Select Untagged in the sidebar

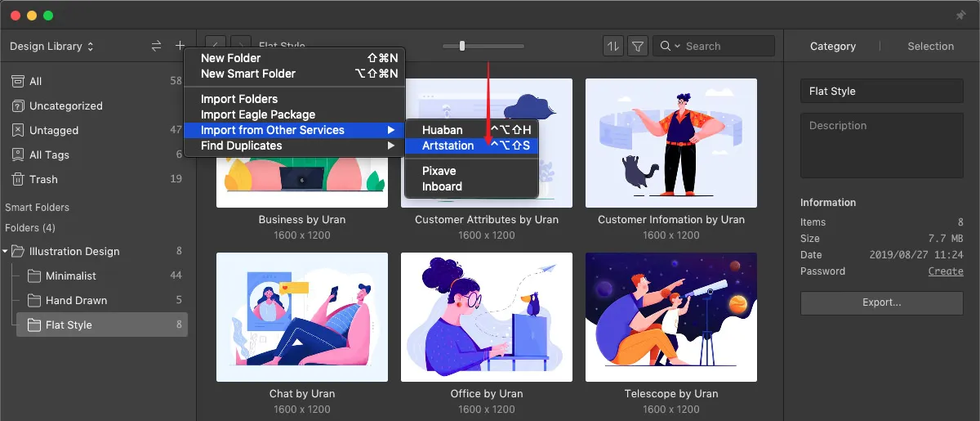54,130
